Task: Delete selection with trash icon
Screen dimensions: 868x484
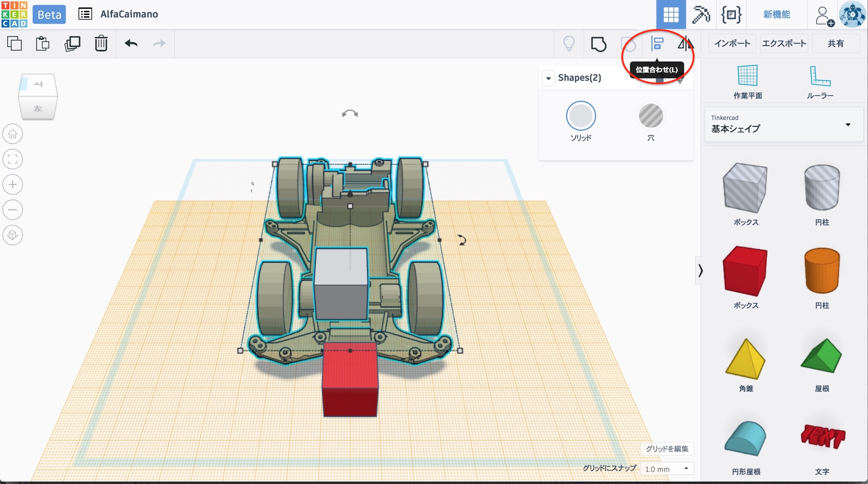Action: pyautogui.click(x=101, y=43)
